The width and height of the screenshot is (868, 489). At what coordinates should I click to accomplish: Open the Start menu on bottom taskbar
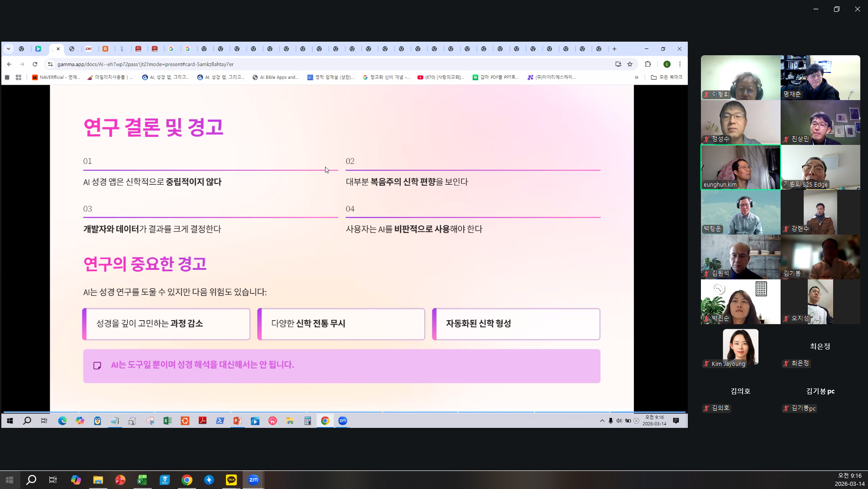[x=10, y=480]
